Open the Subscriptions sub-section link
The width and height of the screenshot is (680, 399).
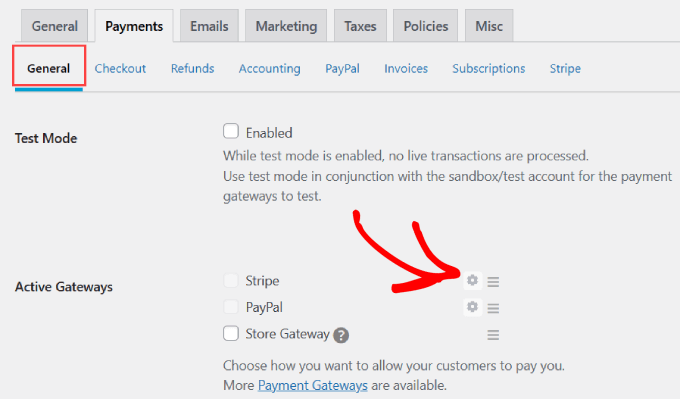489,69
